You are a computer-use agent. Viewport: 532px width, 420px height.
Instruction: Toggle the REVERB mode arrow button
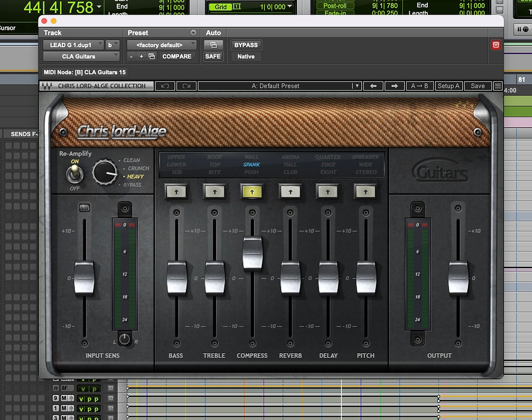tap(290, 192)
